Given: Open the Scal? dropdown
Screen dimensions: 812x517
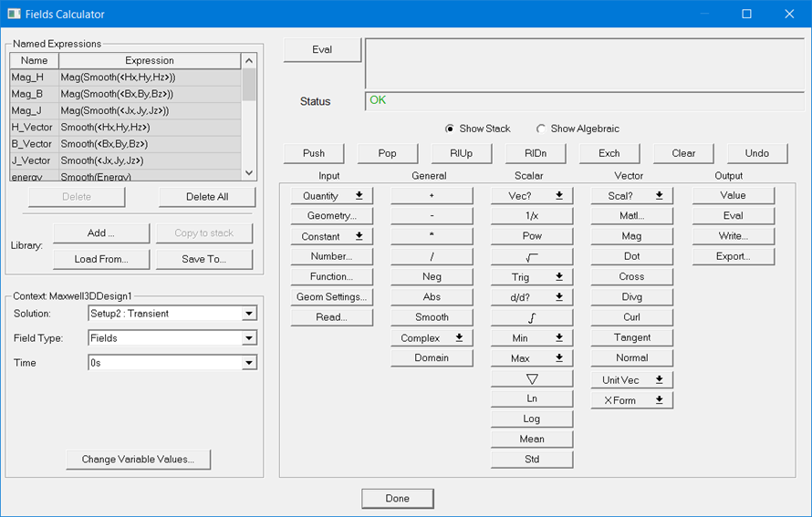Looking at the screenshot, I should [631, 196].
